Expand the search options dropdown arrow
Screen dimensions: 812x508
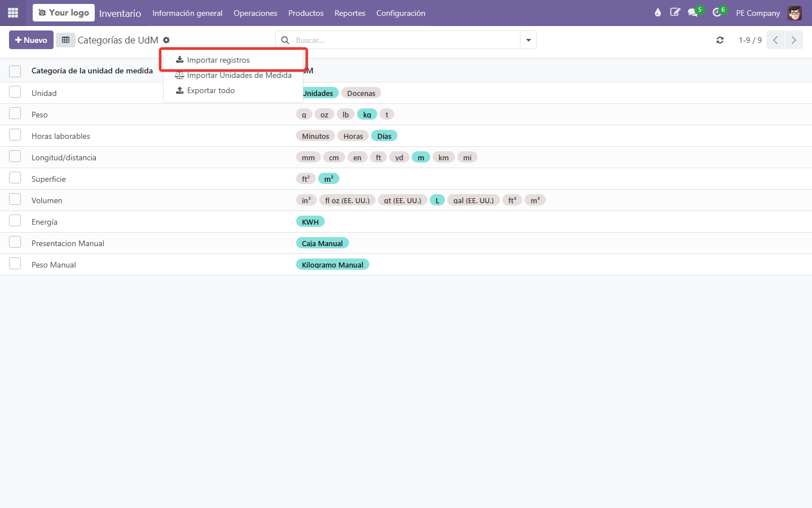[528, 40]
